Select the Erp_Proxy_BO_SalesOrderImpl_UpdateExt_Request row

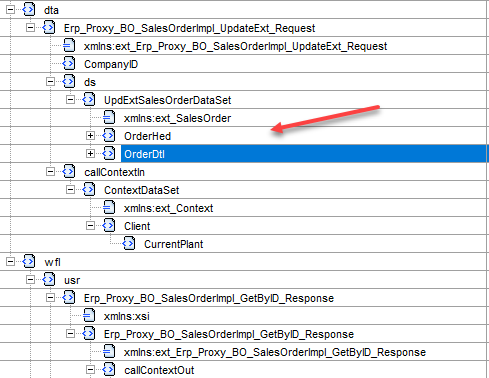(244, 28)
